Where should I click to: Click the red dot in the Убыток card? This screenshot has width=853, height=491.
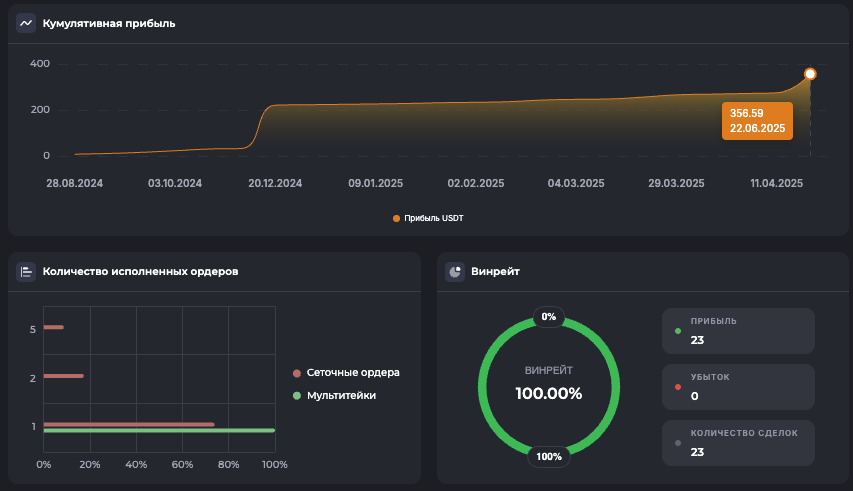point(678,386)
